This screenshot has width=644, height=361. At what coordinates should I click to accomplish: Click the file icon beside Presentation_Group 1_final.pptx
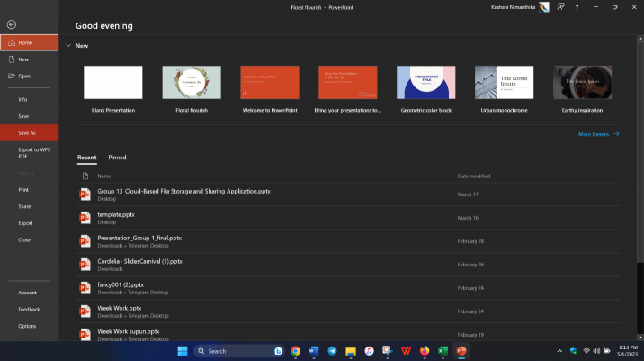pyautogui.click(x=85, y=241)
